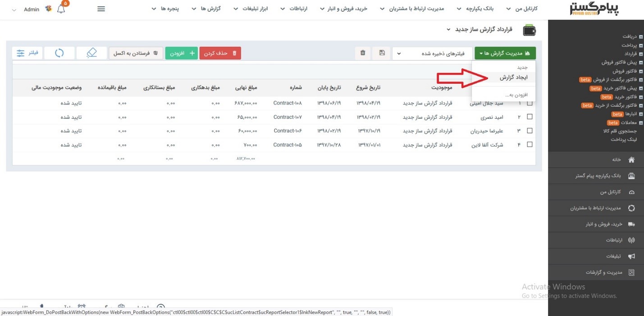Viewport: 644px width, 316px height.
Task: Open the فیلترهای ذخیره شده dropdown
Action: 432,53
